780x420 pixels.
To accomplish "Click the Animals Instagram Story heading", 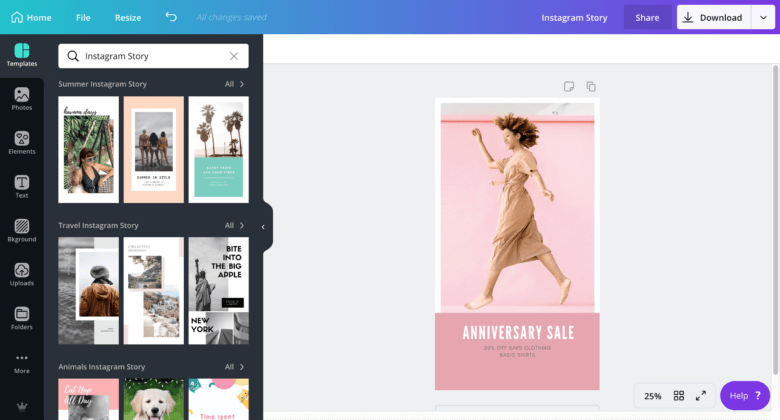I will point(101,367).
